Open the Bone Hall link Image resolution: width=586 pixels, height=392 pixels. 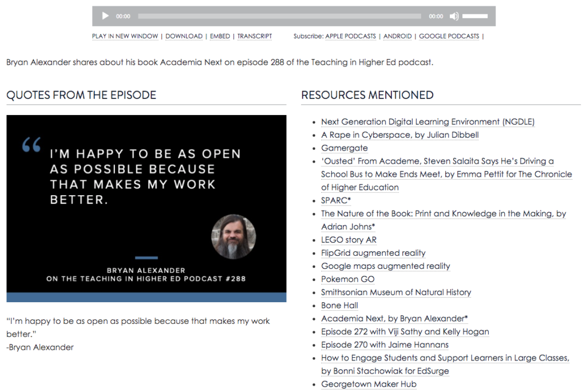click(339, 306)
